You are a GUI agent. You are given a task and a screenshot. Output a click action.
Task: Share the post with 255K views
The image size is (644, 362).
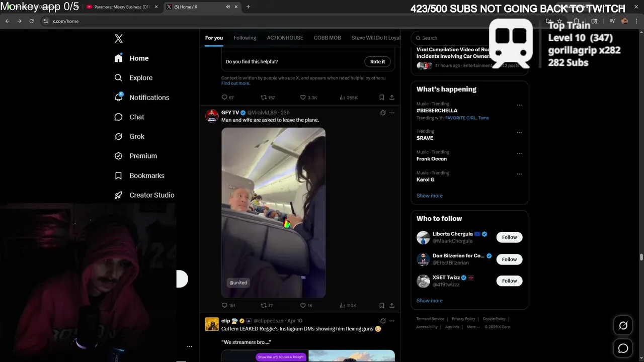coord(392,98)
